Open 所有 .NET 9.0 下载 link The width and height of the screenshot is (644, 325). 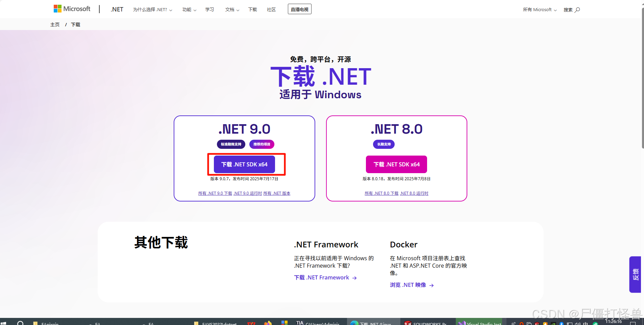tap(215, 193)
